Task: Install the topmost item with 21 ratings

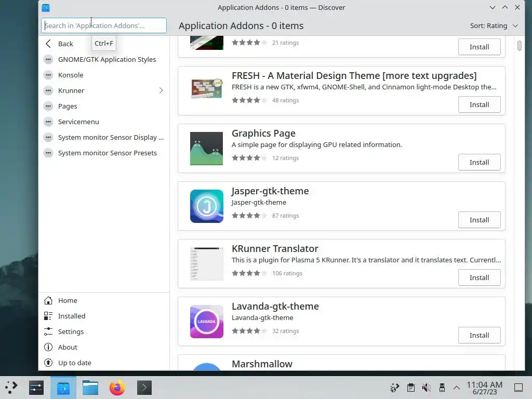Action: pos(479,47)
